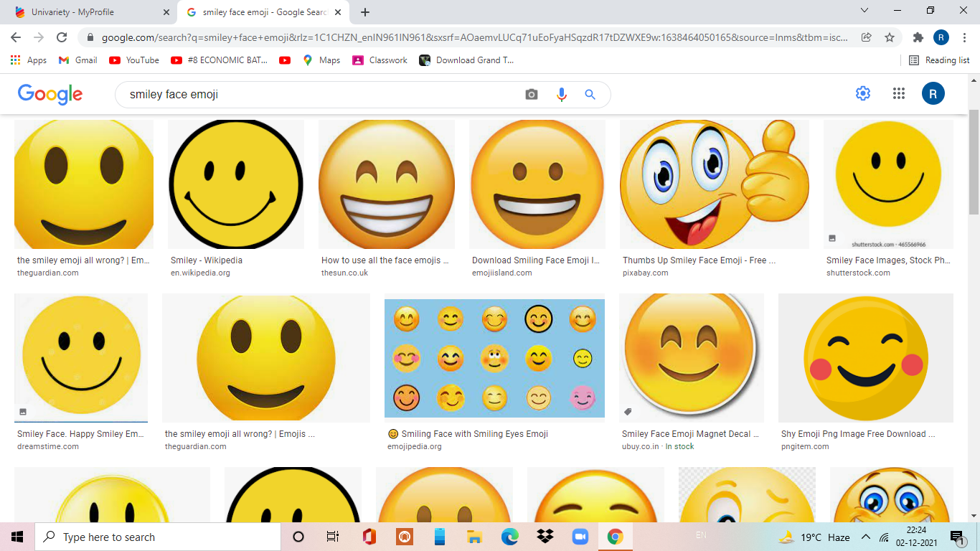
Task: Open Apps bookmark shortcut
Action: click(x=29, y=60)
